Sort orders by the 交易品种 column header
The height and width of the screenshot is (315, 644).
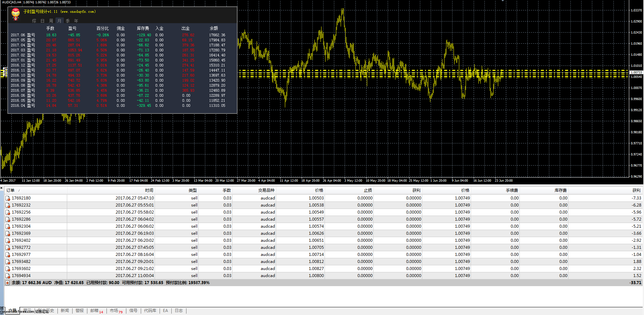pyautogui.click(x=254, y=190)
